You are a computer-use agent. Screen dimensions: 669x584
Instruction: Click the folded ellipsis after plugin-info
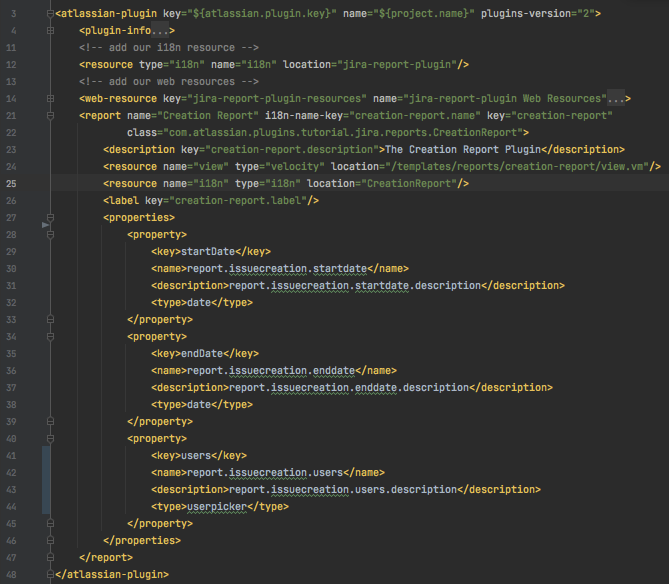click(x=160, y=31)
